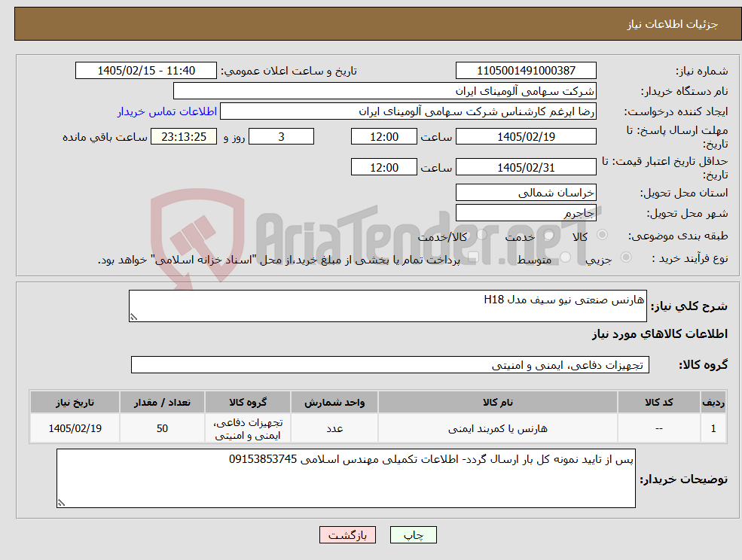Select the کالا radio button
The height and width of the screenshot is (560, 742).
[603, 235]
